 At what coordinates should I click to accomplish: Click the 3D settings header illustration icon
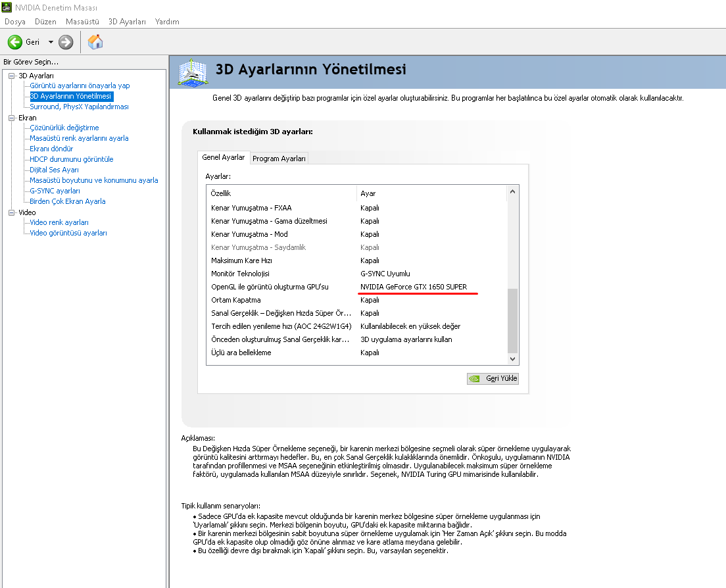[193, 72]
